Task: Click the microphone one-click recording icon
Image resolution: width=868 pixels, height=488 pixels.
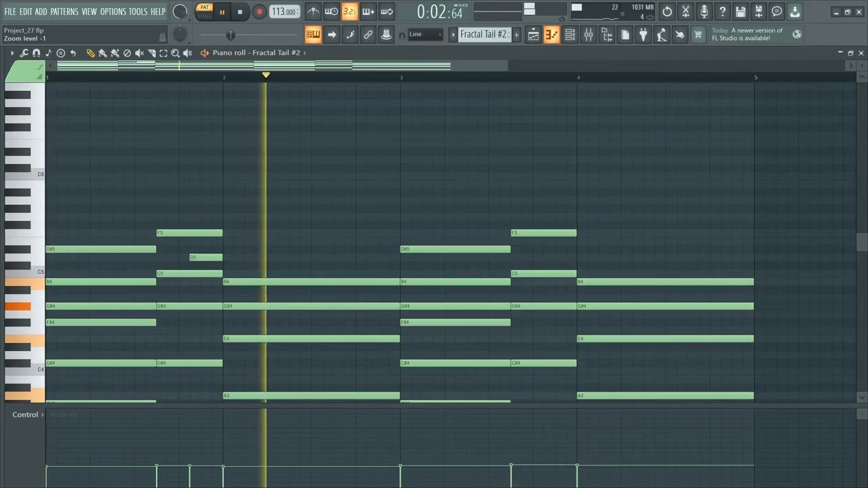Action: point(704,12)
